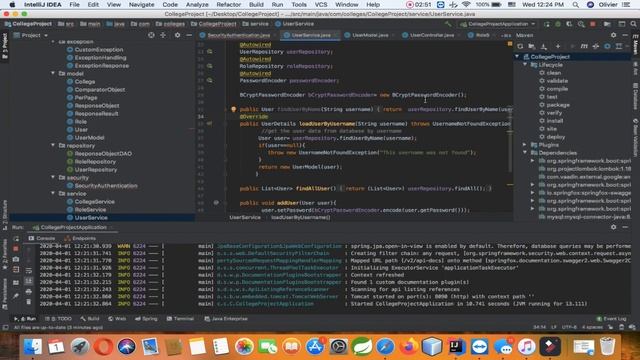Select ExceptionHandling class in tree
Image resolution: width=640 pixels, height=360 pixels.
coord(100,58)
